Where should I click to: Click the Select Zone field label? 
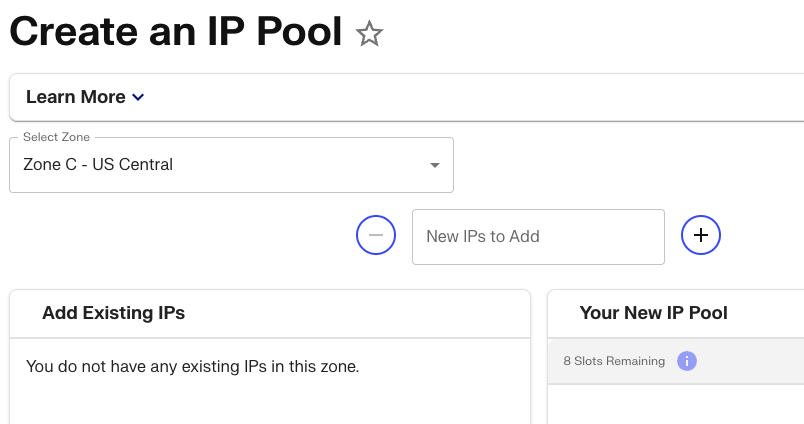click(56, 137)
